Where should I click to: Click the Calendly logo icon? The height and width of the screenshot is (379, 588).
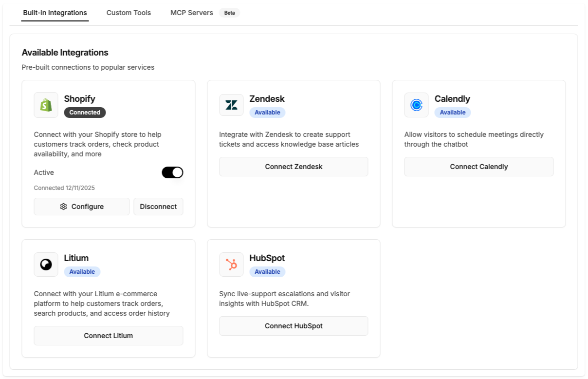pos(416,105)
